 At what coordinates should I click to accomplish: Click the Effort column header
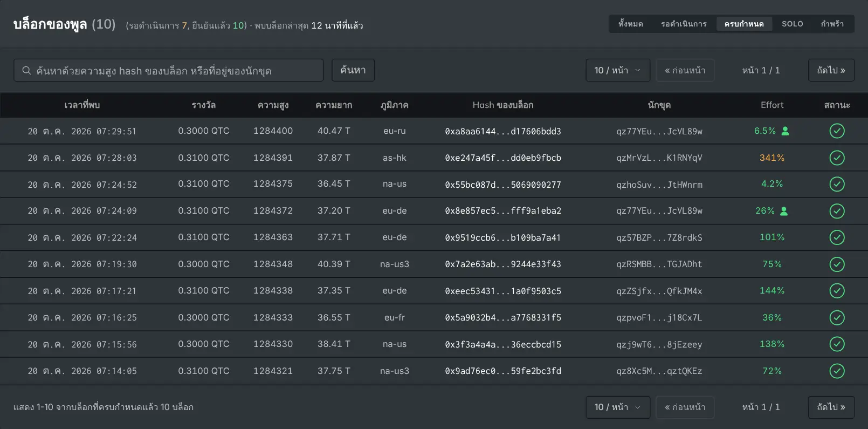772,105
